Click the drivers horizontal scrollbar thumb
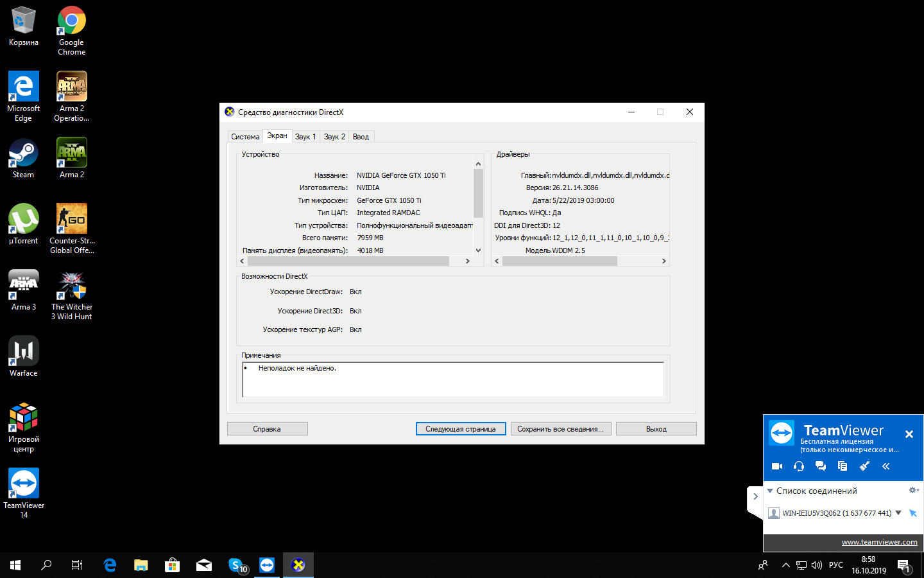Screen dimensions: 924x578 coord(560,261)
